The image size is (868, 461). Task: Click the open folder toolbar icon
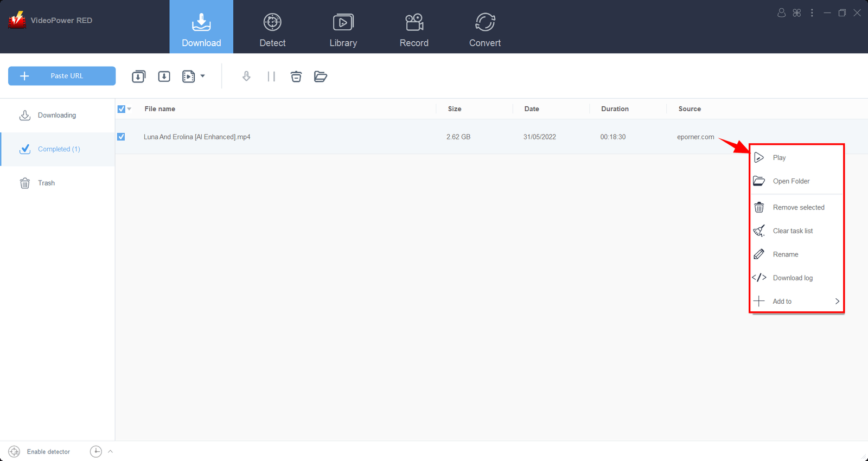point(321,76)
